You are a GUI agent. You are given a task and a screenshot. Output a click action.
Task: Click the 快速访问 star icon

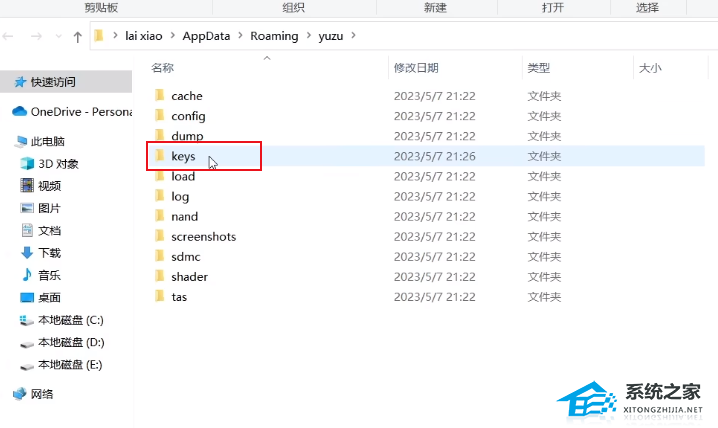(x=20, y=82)
